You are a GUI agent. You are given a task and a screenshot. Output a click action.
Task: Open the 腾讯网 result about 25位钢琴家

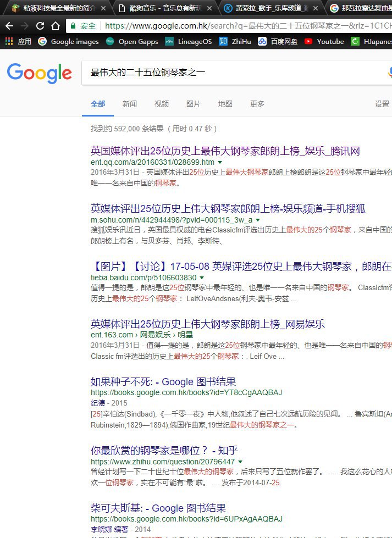tap(225, 151)
